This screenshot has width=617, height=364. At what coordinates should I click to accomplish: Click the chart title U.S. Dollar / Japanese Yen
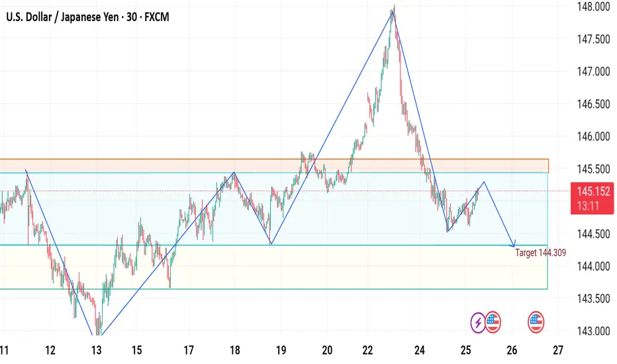click(62, 17)
